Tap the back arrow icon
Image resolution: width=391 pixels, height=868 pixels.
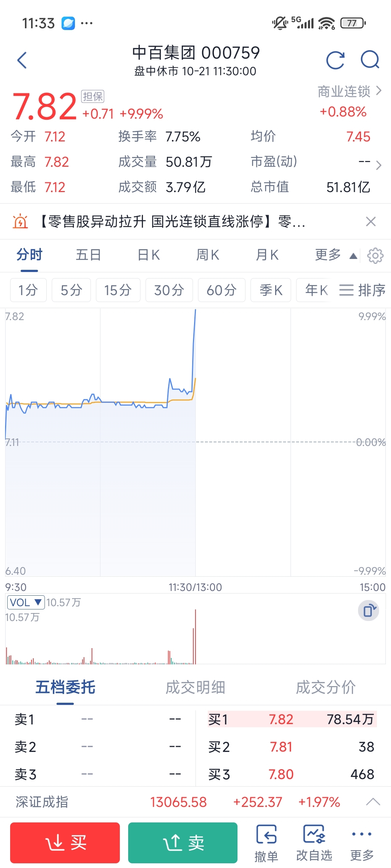tap(22, 60)
